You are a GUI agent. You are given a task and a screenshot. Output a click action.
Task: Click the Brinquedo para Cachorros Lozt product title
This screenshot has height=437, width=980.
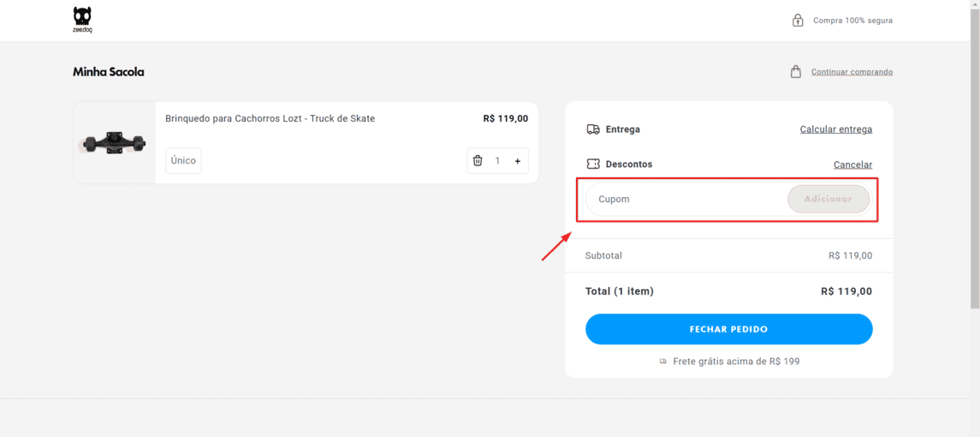[270, 119]
